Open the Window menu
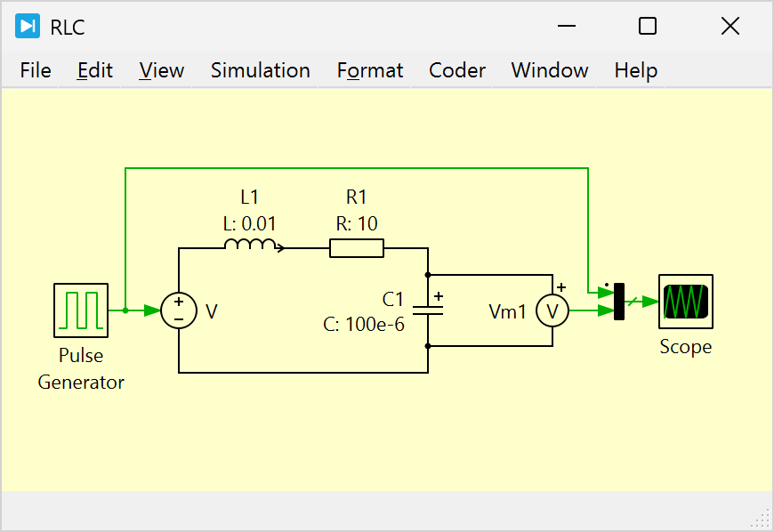The height and width of the screenshot is (532, 774). point(550,70)
